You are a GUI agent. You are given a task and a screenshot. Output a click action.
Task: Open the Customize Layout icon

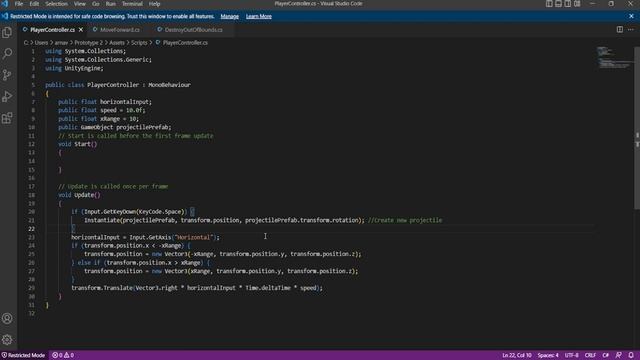coord(577,4)
